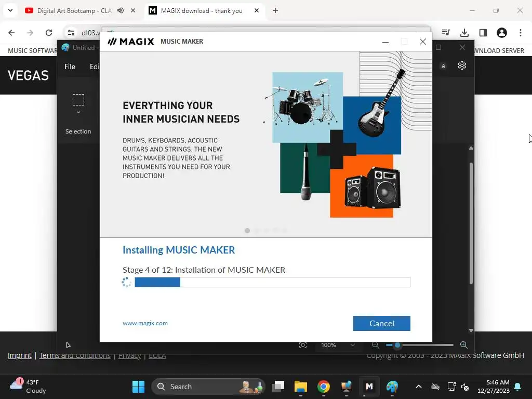Click the Imprint footer link
Viewport: 532px width, 399px height.
(x=20, y=355)
